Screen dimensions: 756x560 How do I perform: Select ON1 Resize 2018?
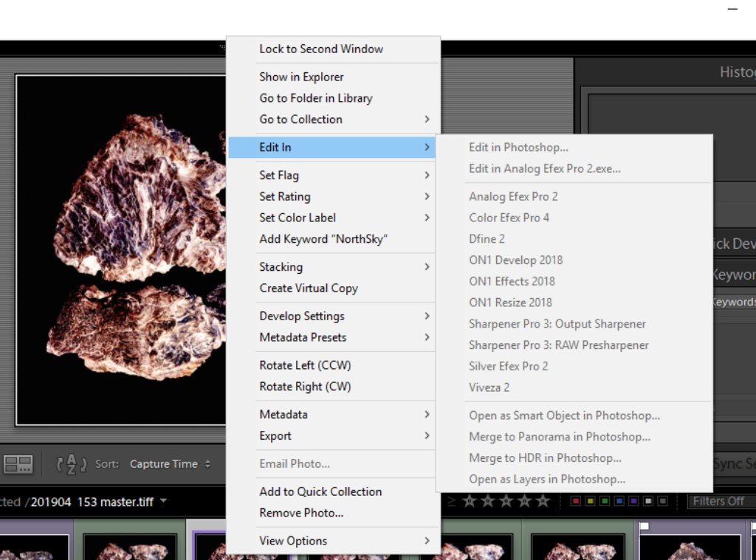point(574,303)
